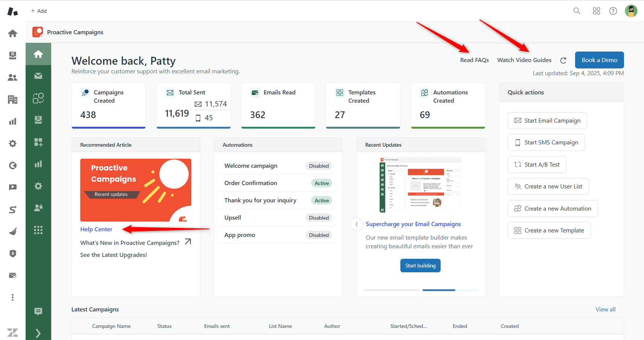Open the nine-dot apps icon in green sidebar
This screenshot has height=340, width=644.
[x=38, y=230]
